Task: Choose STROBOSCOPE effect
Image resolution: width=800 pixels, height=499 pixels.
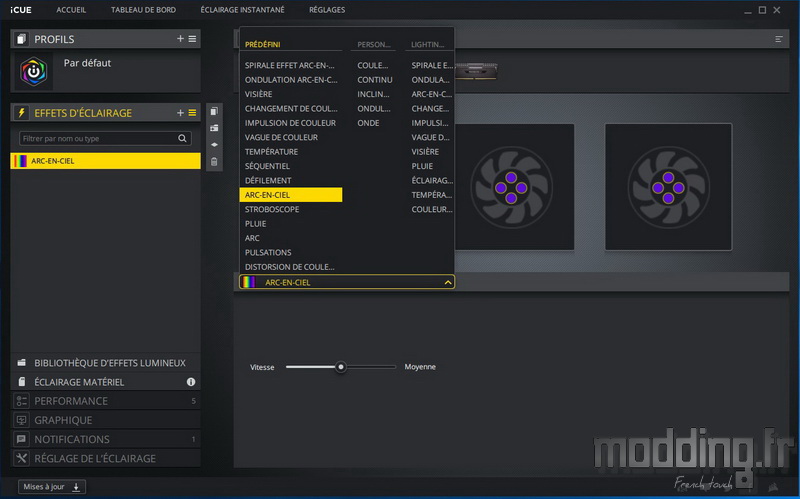Action: click(x=272, y=209)
